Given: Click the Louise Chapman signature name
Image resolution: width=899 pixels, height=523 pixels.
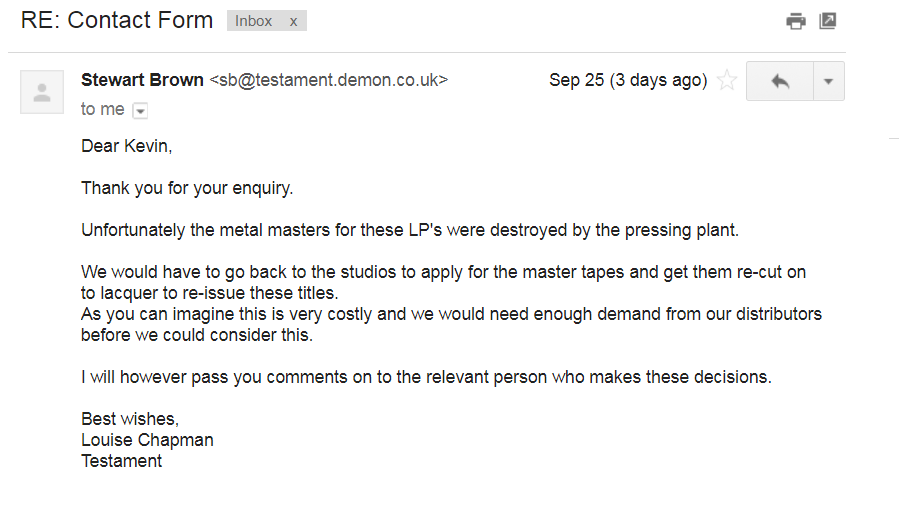Looking at the screenshot, I should 147,440.
